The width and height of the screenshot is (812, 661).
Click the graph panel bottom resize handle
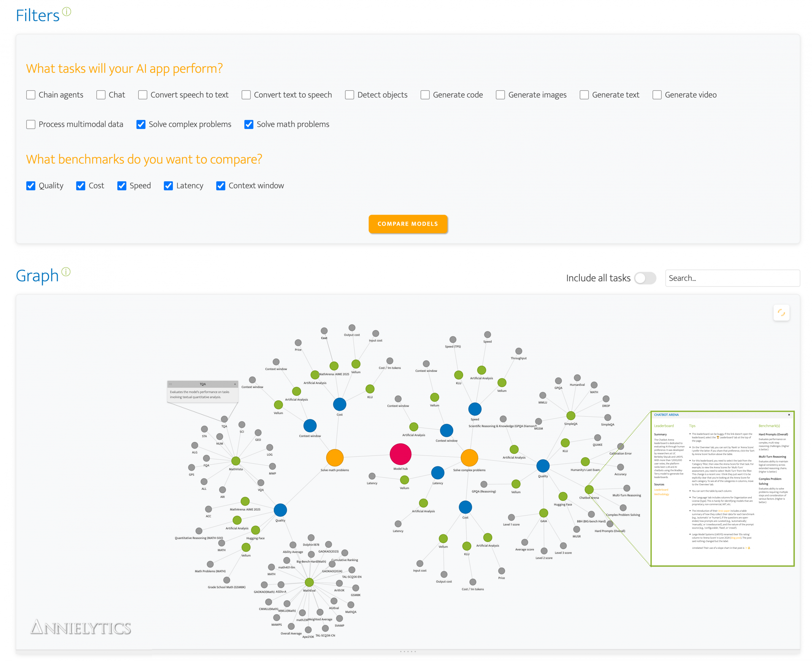point(408,651)
